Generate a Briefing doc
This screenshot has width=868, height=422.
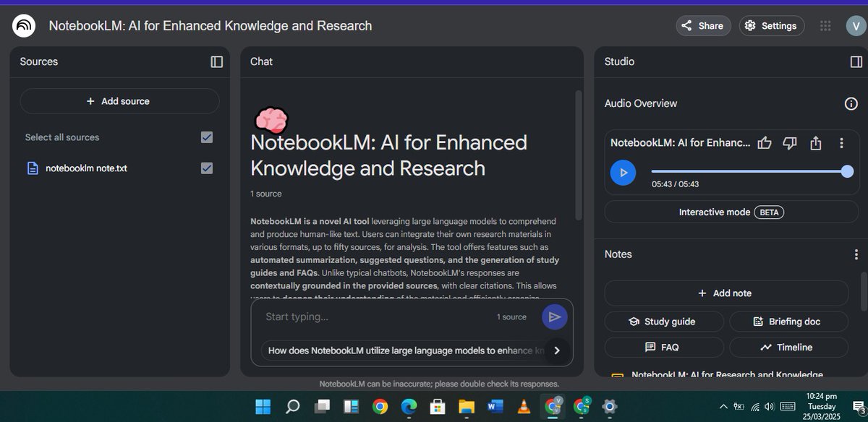tap(788, 322)
